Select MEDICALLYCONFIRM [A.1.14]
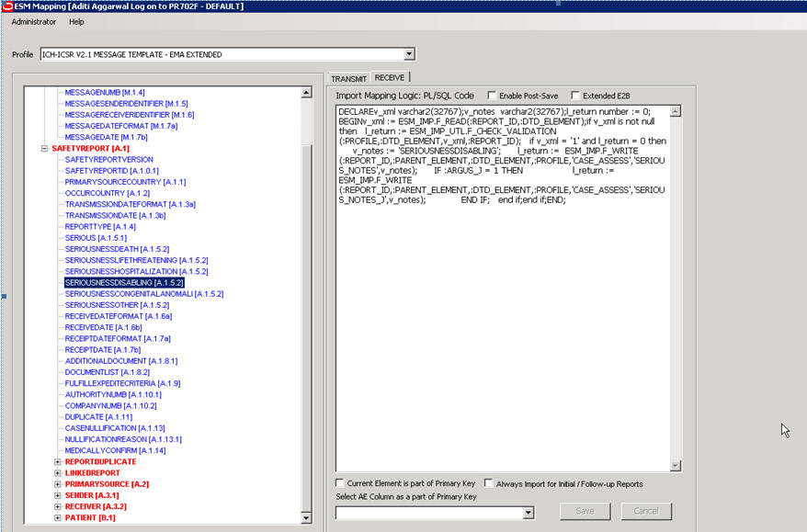The image size is (807, 532). 115,451
